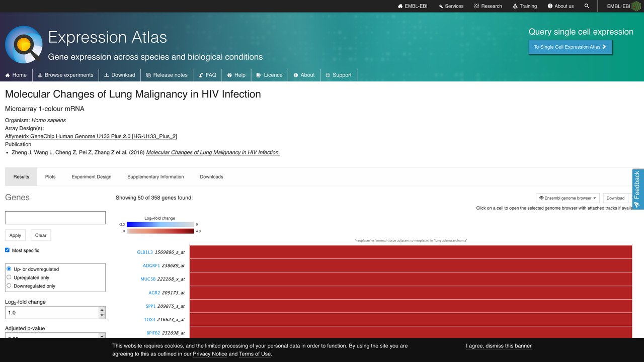
Task: Open the Support page
Action: [x=338, y=75]
